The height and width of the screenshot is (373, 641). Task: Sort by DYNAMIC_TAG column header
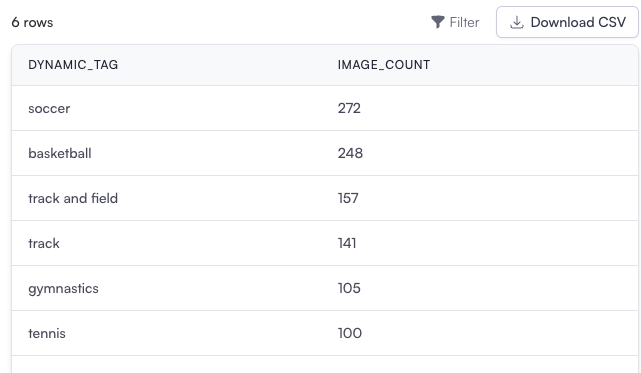73,65
